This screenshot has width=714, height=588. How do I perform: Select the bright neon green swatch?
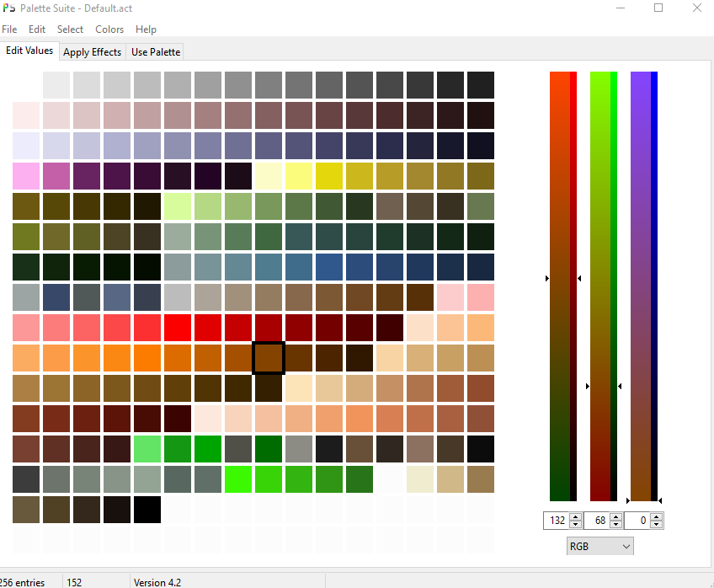point(238,479)
